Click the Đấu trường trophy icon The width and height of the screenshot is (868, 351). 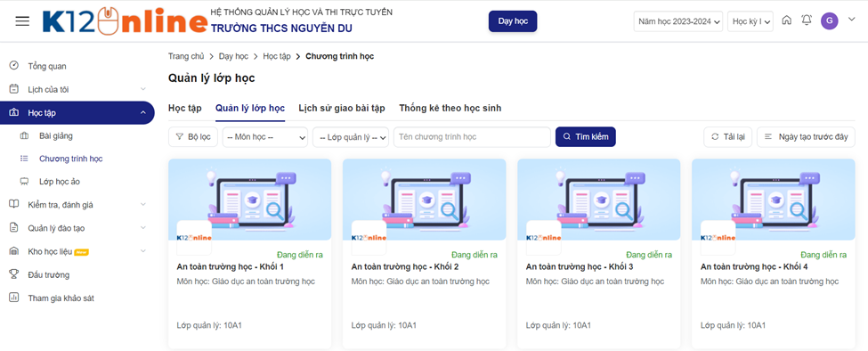[14, 274]
